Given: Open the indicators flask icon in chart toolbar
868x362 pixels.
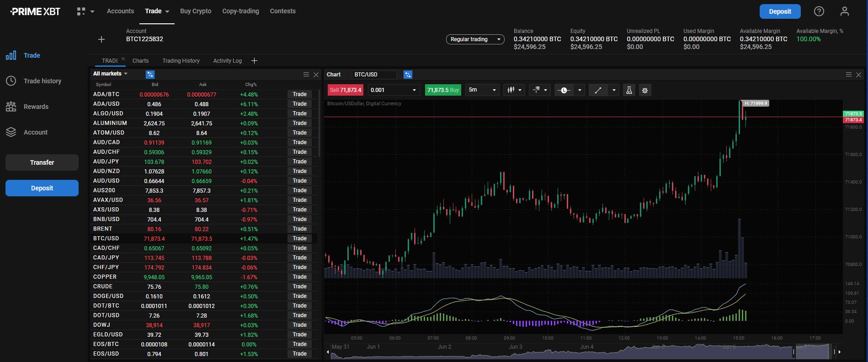Looking at the screenshot, I should tap(629, 90).
